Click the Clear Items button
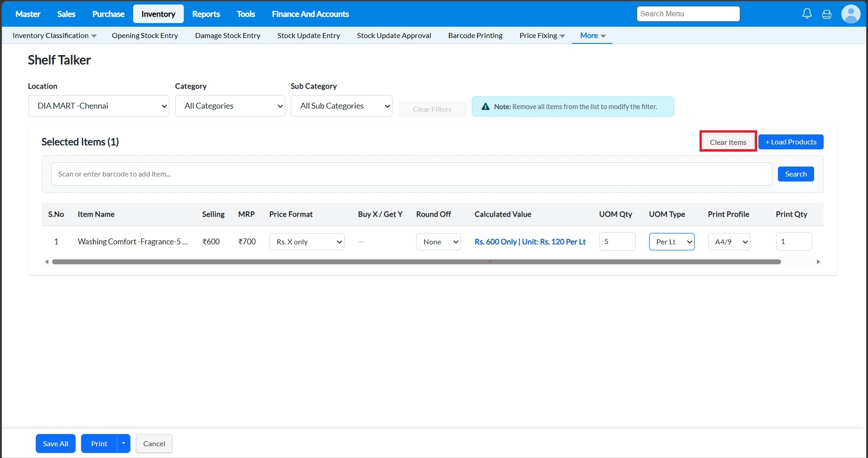 [x=728, y=142]
